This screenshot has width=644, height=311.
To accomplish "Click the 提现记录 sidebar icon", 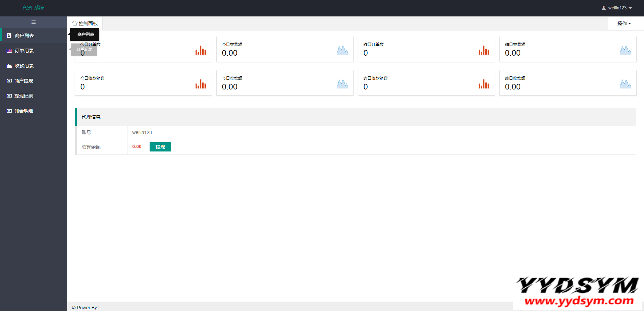I will (x=9, y=96).
